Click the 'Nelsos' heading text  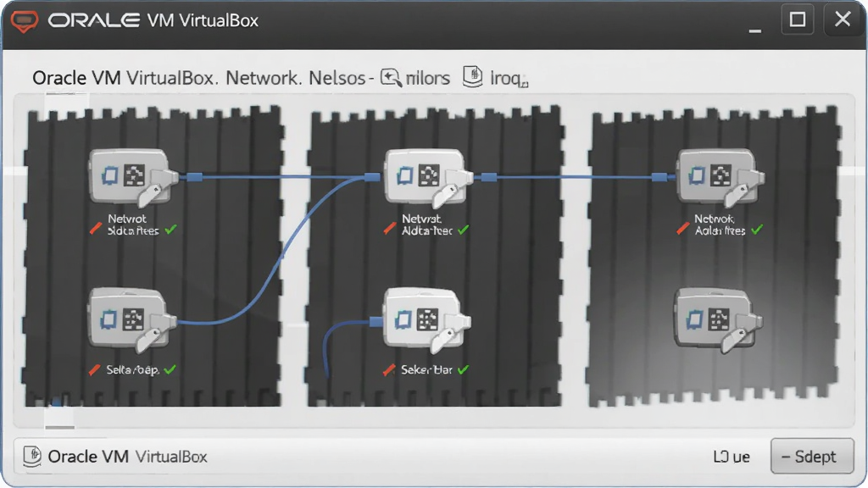[x=337, y=78]
